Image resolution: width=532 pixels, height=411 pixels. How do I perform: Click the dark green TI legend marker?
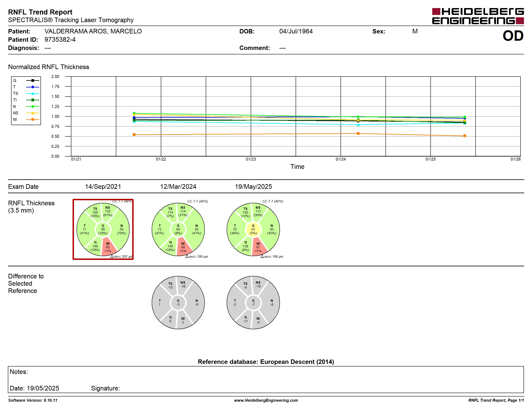click(x=33, y=100)
